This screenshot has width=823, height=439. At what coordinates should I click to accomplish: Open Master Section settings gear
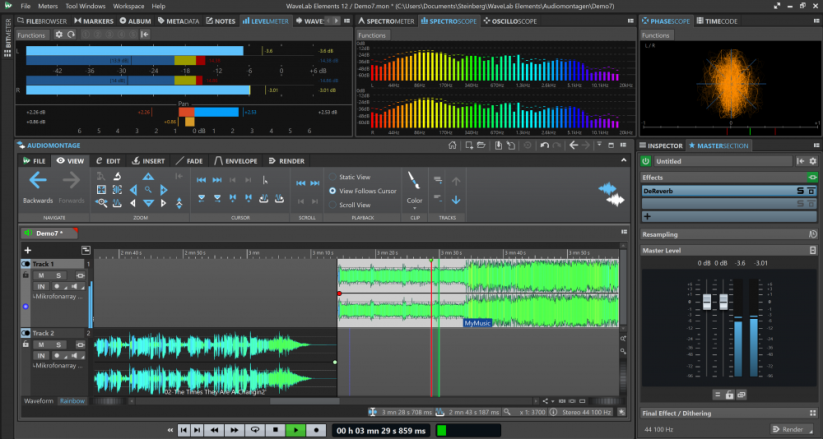tap(813, 161)
